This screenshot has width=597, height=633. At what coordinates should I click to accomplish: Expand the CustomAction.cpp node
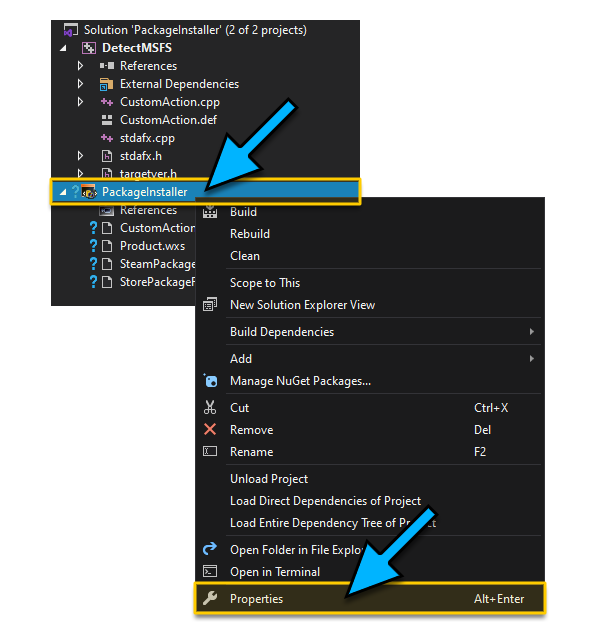point(80,102)
